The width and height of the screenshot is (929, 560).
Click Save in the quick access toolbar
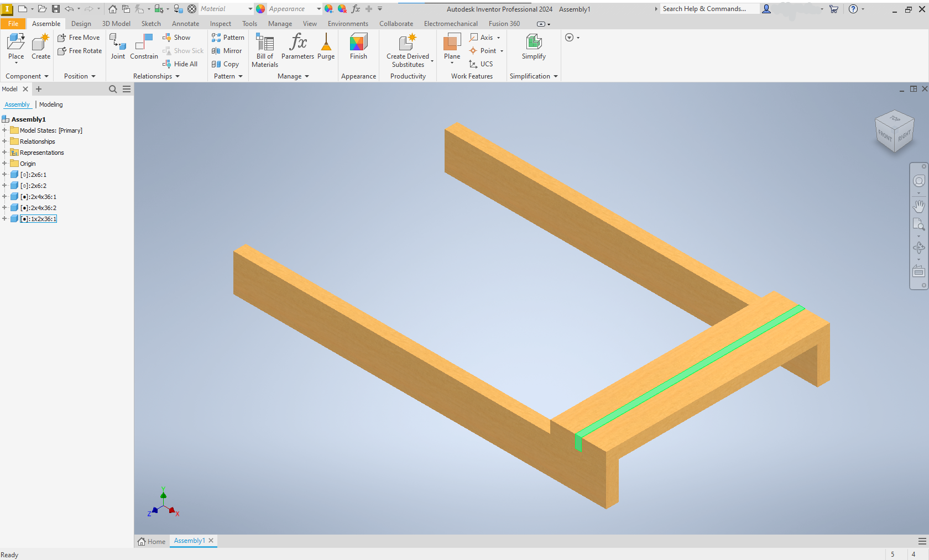coord(56,9)
